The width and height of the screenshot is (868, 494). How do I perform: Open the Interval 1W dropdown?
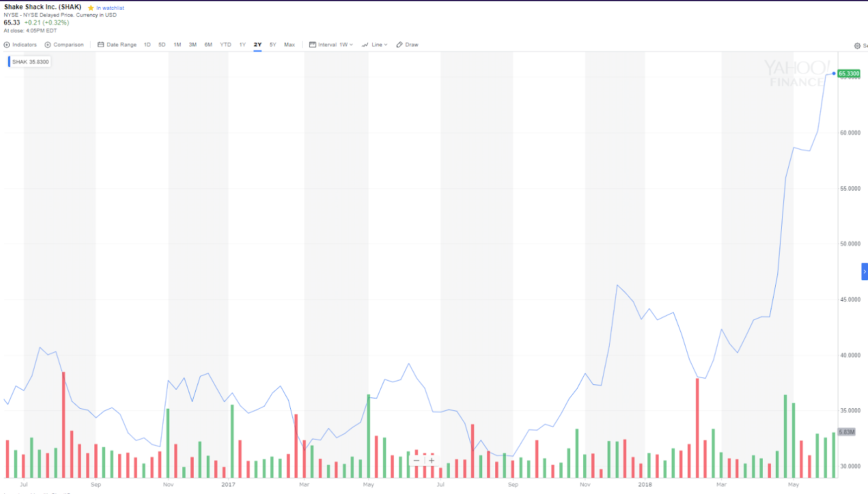[x=331, y=45]
